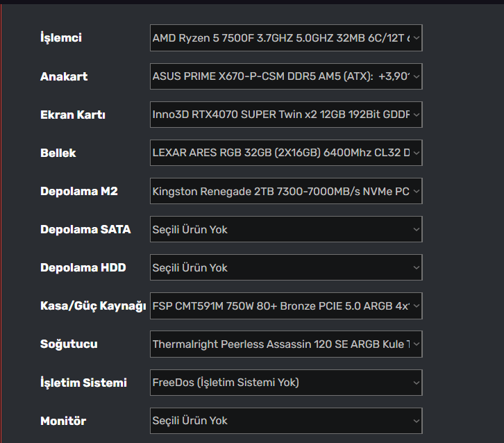The width and height of the screenshot is (504, 443).
Task: Expand the Anakart ASUS PRIME dropdown
Action: 285,76
